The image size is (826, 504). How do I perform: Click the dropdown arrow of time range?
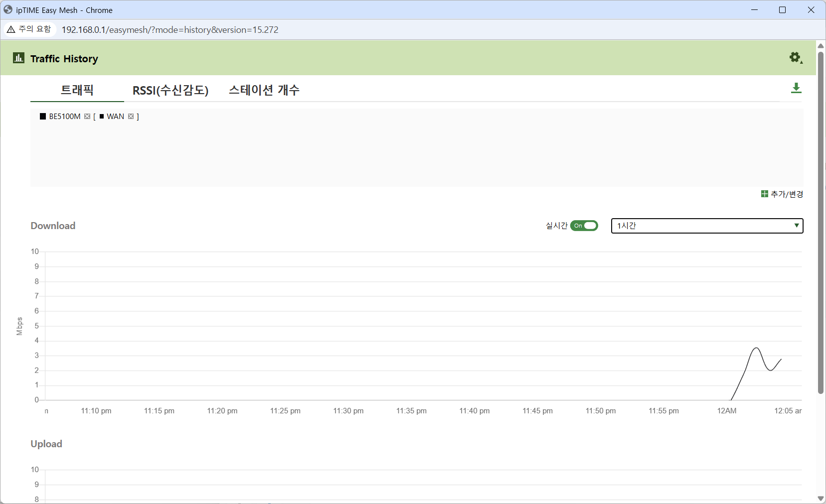pyautogui.click(x=796, y=226)
